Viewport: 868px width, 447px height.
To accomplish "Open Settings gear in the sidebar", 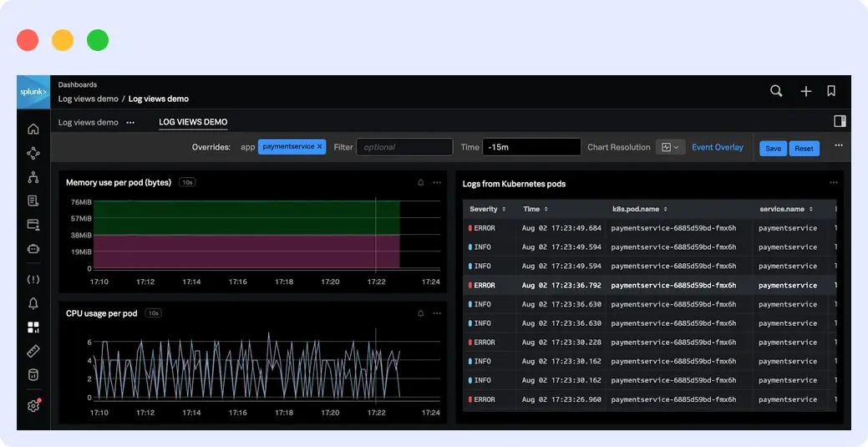I will [x=33, y=405].
